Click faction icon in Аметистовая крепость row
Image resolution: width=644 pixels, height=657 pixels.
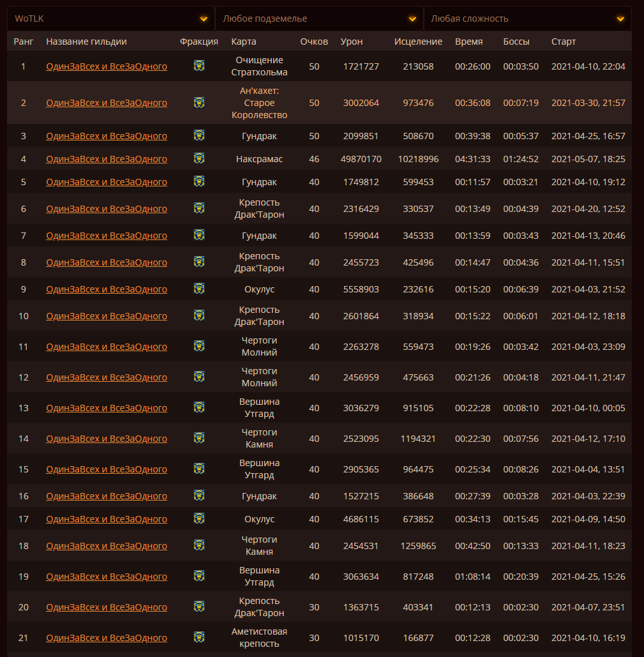[x=199, y=637]
